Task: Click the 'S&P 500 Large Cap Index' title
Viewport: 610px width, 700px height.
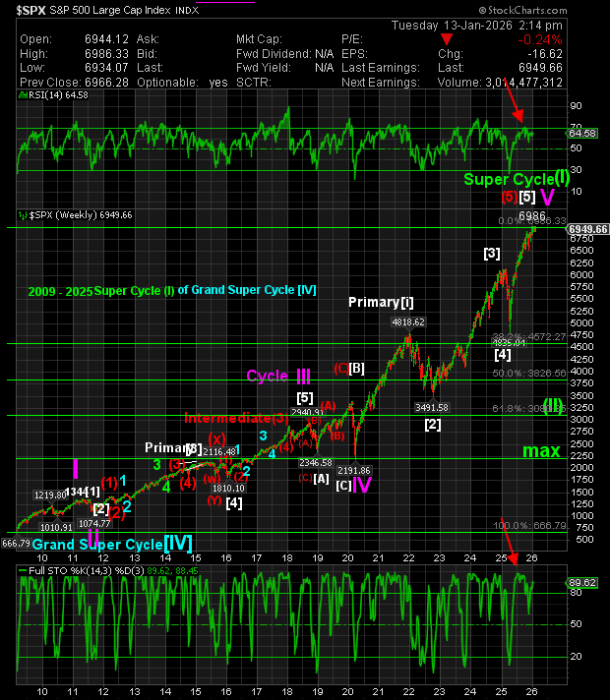Action: pyautogui.click(x=110, y=10)
